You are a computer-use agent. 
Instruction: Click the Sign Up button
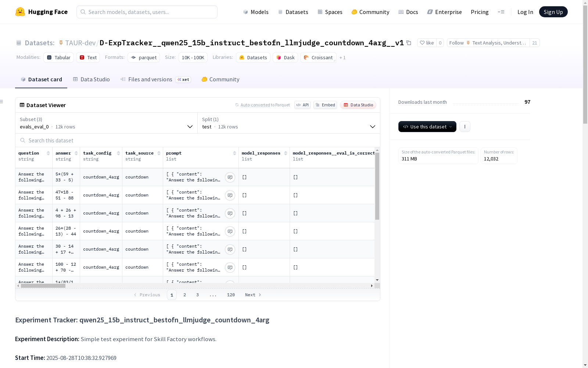[x=553, y=12]
